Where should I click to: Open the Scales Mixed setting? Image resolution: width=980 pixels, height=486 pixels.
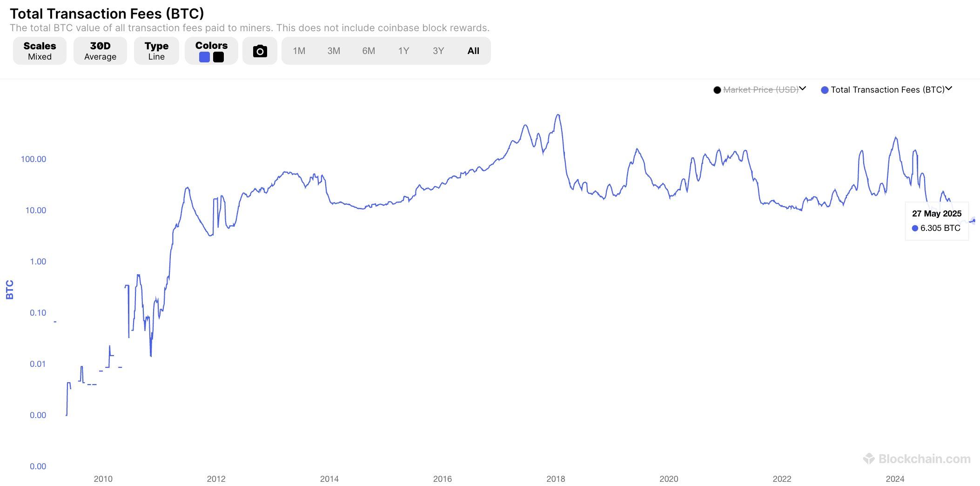pyautogui.click(x=40, y=50)
